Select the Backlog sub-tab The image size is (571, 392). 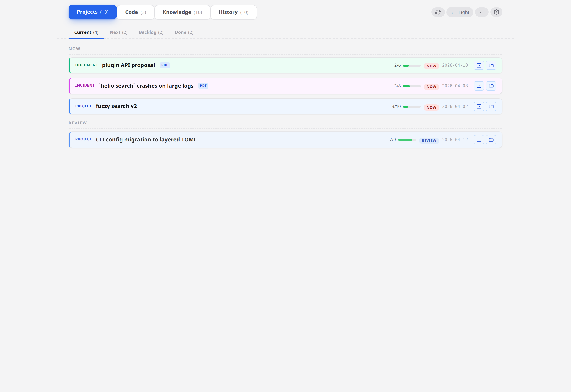[x=151, y=32]
